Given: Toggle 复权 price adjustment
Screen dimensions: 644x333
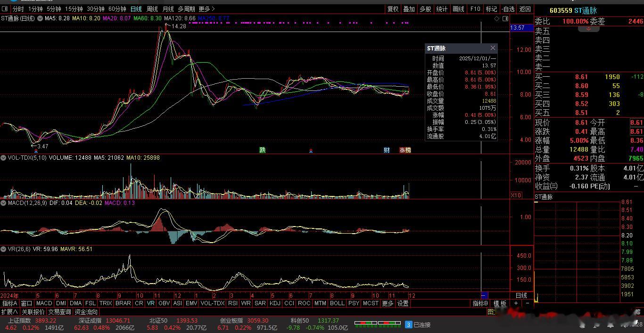Looking at the screenshot, I should (393, 9).
